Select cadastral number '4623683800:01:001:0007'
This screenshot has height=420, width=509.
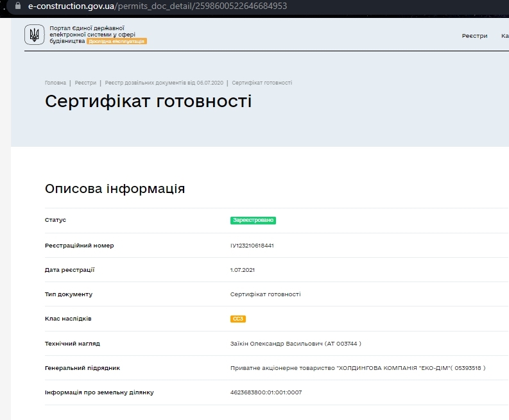(266, 392)
